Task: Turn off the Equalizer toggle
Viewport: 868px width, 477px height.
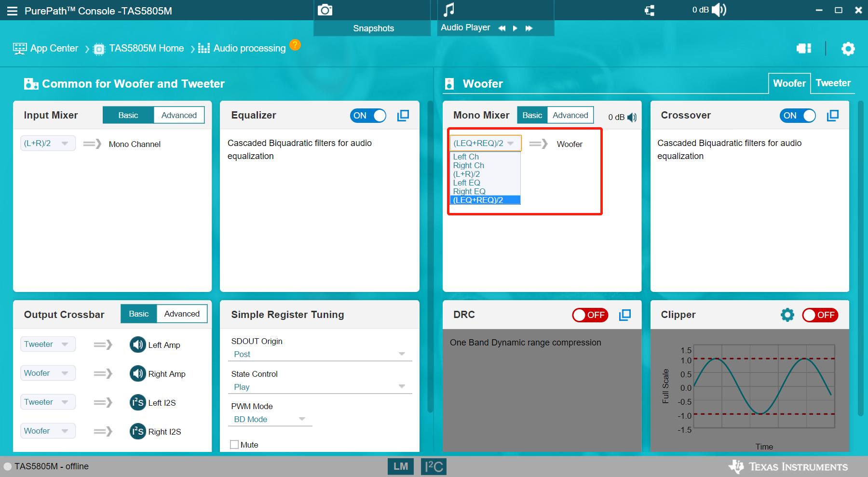Action: (368, 116)
